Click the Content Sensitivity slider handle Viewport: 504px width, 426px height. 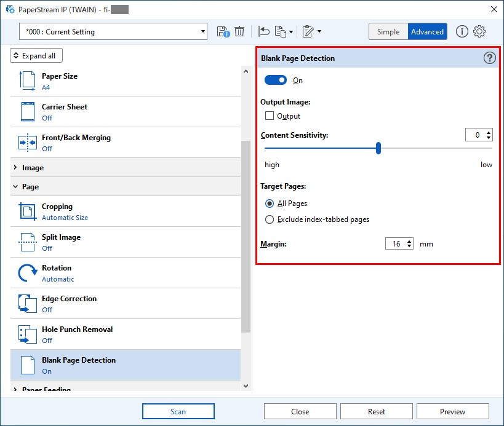(378, 148)
